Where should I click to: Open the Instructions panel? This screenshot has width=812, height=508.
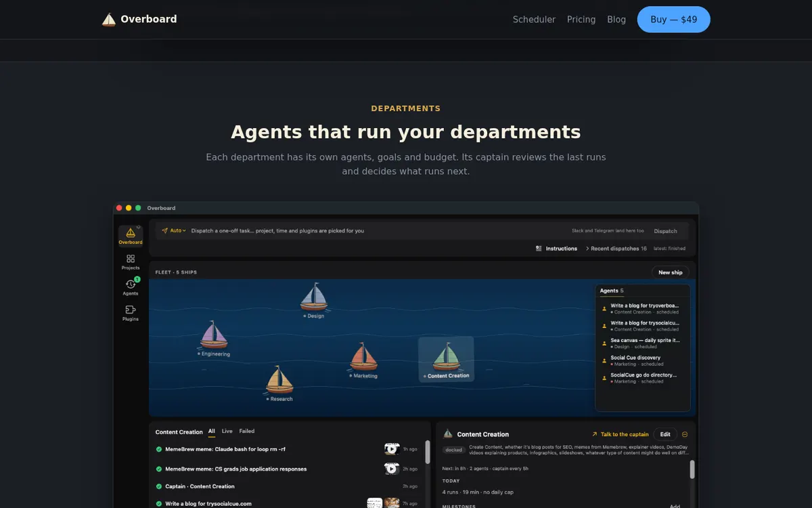[556, 249]
